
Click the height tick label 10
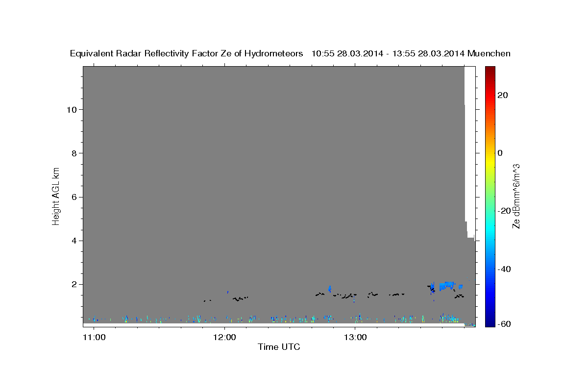point(72,109)
